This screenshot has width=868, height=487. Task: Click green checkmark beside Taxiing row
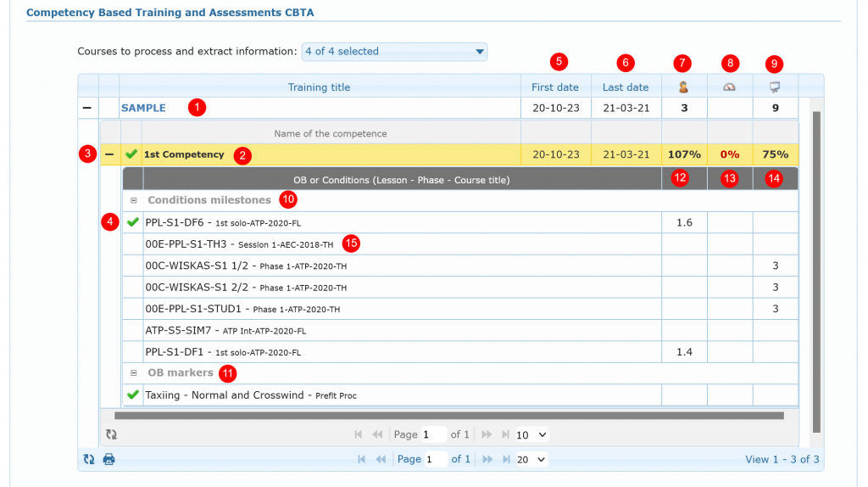[x=132, y=395]
